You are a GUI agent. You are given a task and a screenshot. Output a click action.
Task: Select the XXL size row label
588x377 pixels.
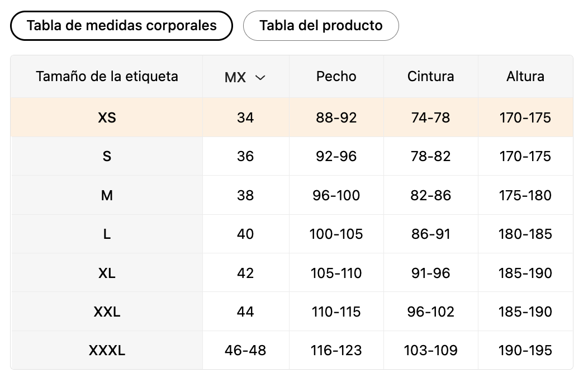click(107, 312)
